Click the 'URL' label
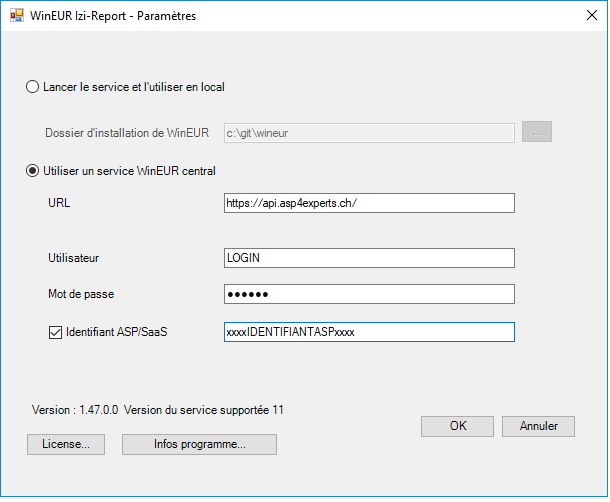The width and height of the screenshot is (610, 502). point(59,203)
